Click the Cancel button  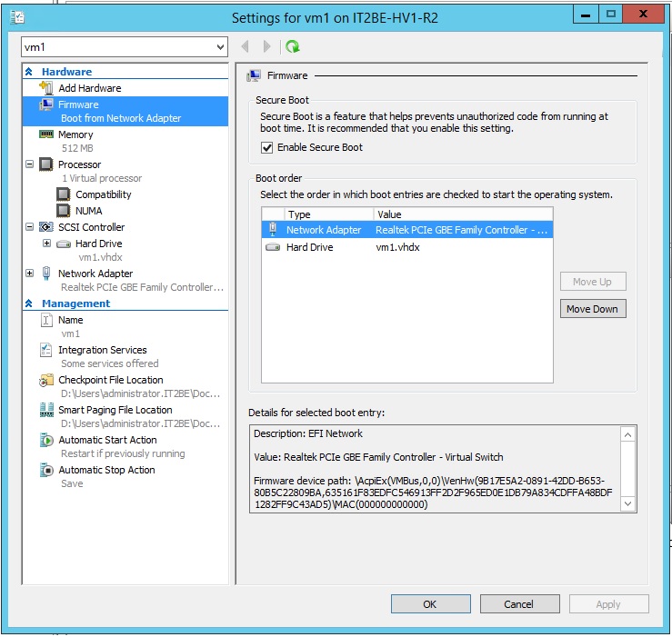520,604
